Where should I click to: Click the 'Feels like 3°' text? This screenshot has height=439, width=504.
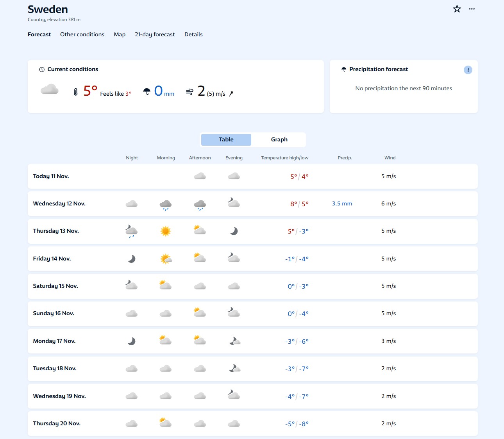click(x=116, y=94)
